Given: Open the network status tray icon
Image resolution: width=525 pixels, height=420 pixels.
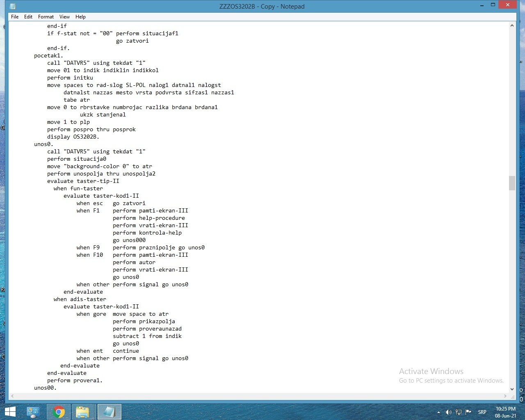Looking at the screenshot, I should (x=459, y=412).
